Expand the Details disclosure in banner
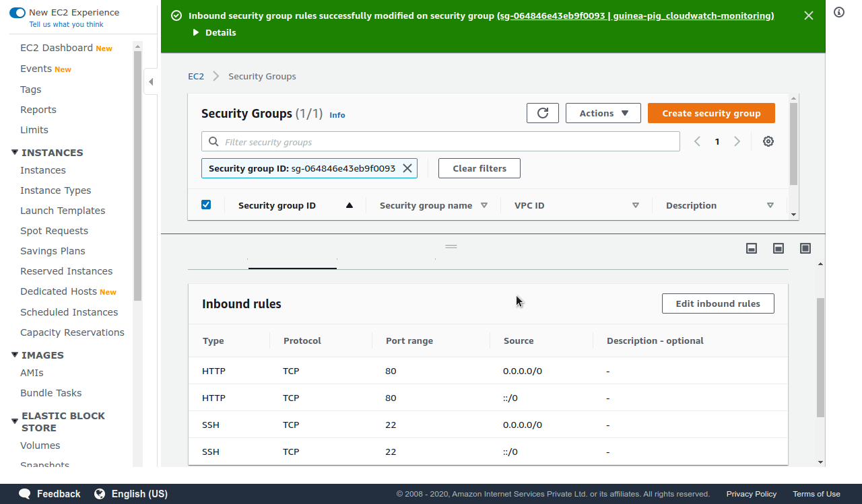The height and width of the screenshot is (504, 862). pos(214,32)
